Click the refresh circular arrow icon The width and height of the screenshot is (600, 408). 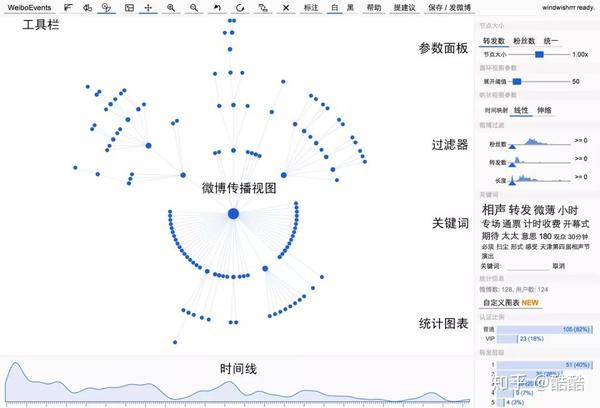point(240,7)
